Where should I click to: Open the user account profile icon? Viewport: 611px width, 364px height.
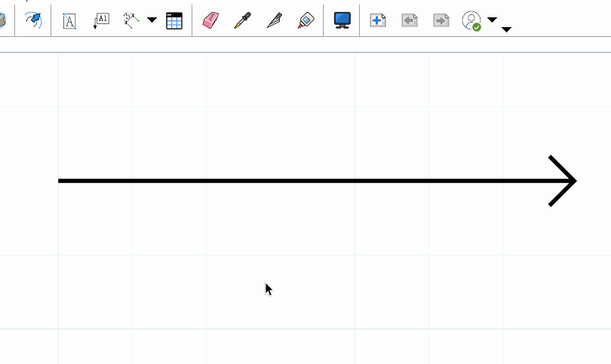click(x=471, y=20)
